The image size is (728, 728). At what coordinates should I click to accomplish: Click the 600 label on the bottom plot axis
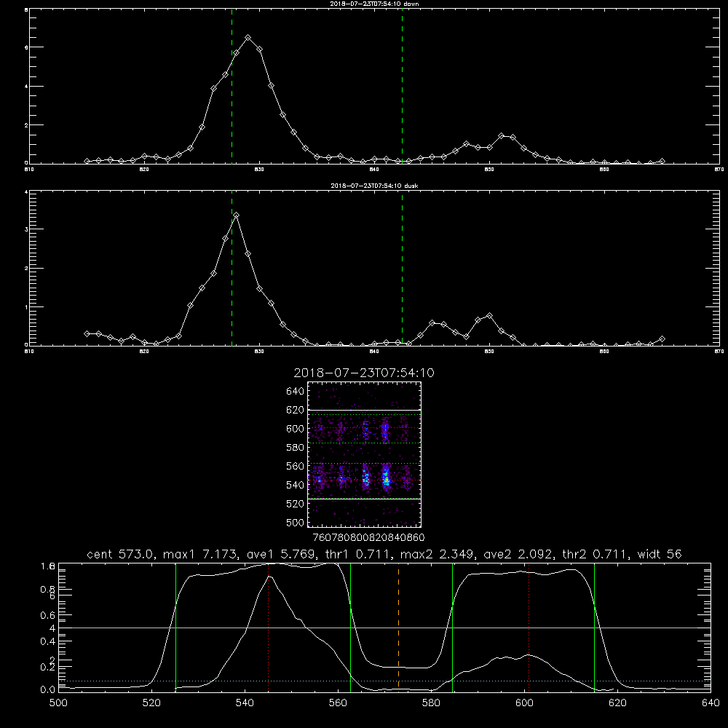click(x=524, y=703)
